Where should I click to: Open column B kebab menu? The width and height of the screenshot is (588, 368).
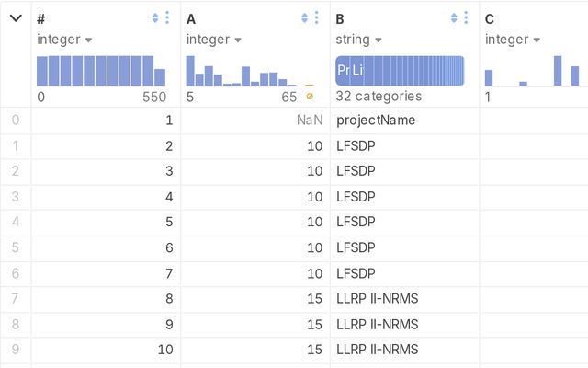point(466,18)
